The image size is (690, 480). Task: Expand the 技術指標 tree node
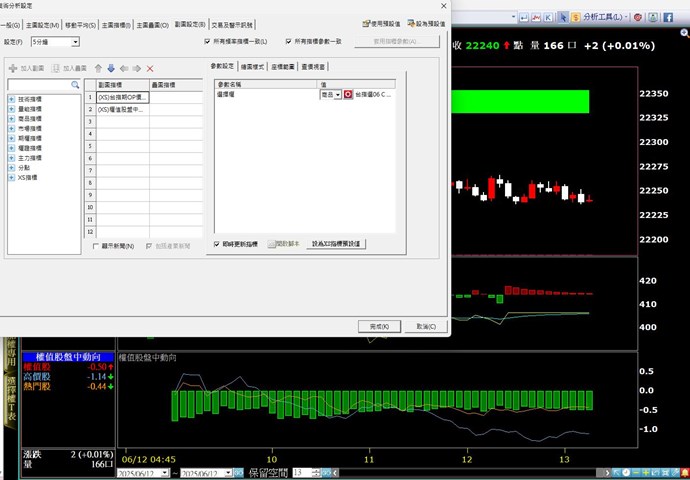click(12, 101)
